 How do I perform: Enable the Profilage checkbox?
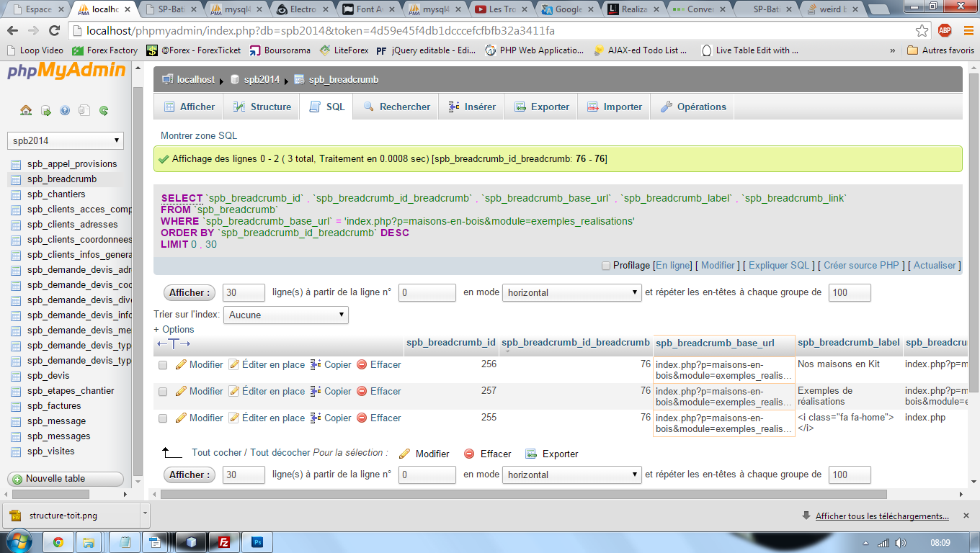[x=606, y=266]
